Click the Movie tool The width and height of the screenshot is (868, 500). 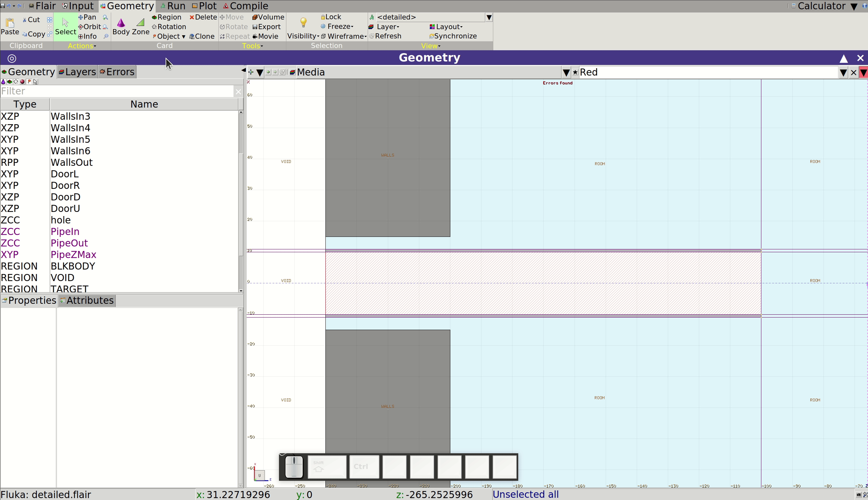coord(265,36)
